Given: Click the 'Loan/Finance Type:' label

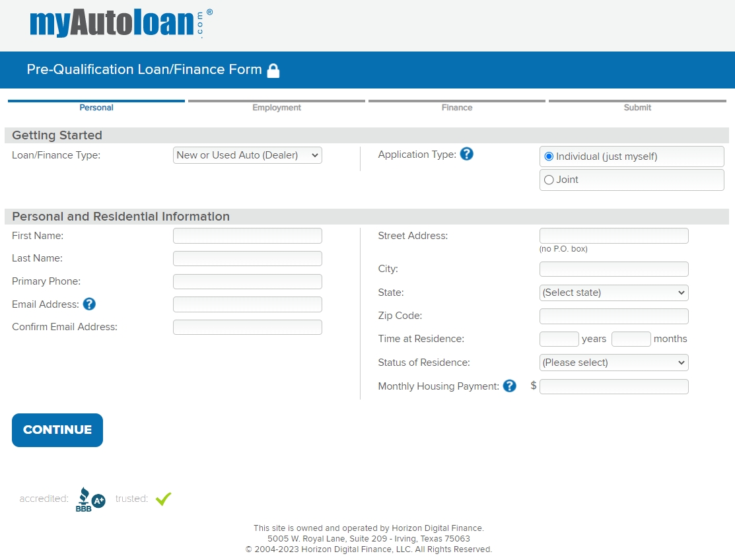Looking at the screenshot, I should coord(56,155).
